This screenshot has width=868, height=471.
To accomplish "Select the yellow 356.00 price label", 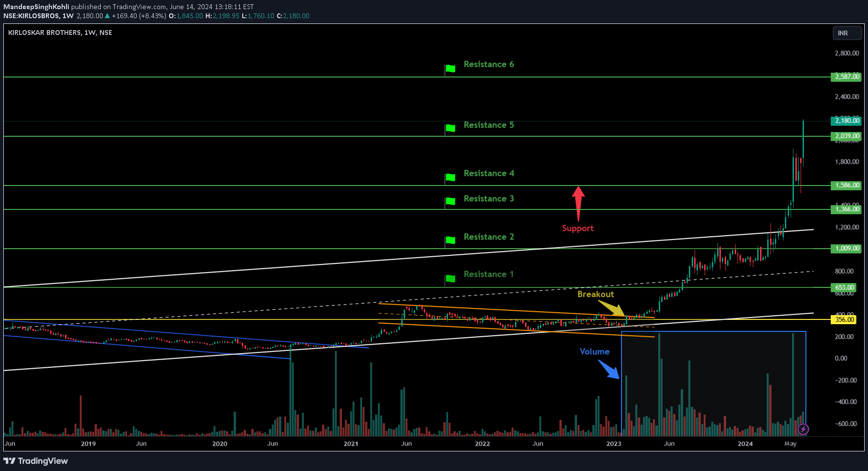I will tap(844, 319).
